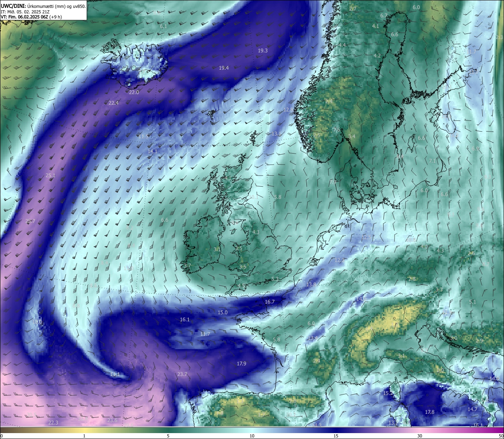Click the color scale at the 30 tick
Viewport: 504px width, 439px height.
[420, 436]
